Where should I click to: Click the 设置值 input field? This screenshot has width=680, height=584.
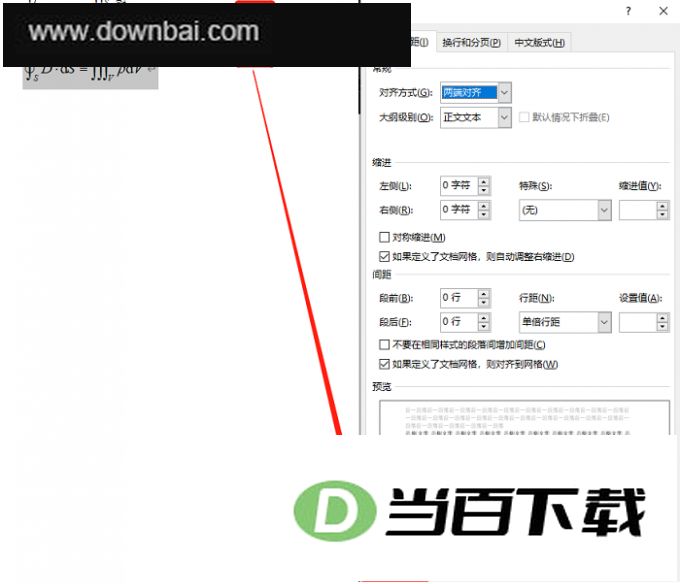coord(638,323)
